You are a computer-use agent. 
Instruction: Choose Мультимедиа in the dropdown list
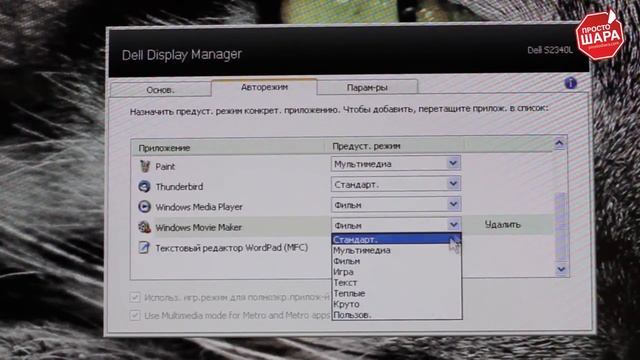tap(396, 250)
